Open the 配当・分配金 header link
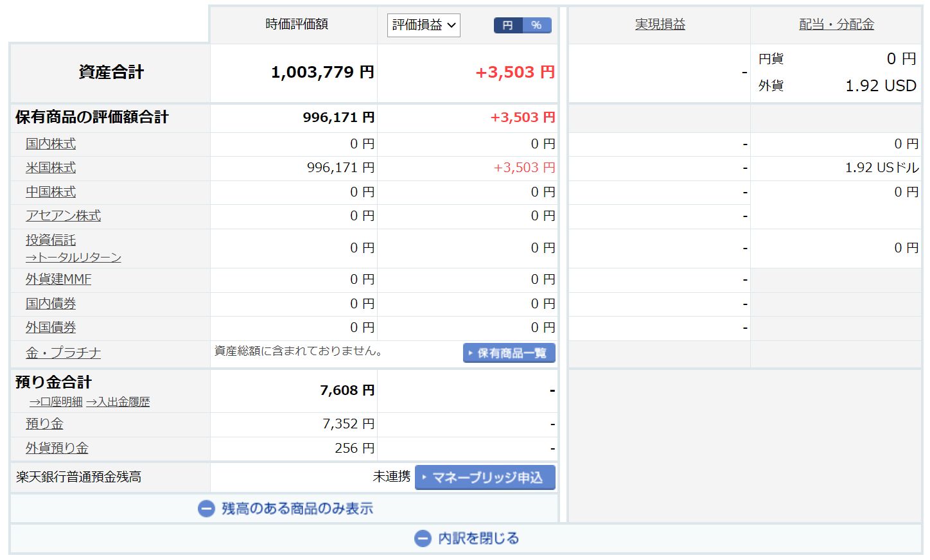 pos(836,24)
